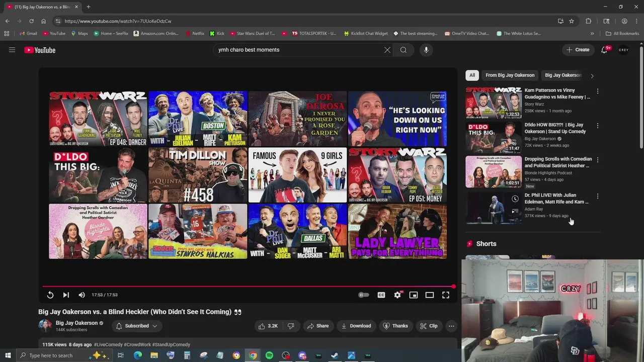Mute the player volume
The height and width of the screenshot is (362, 644).
[x=82, y=295]
